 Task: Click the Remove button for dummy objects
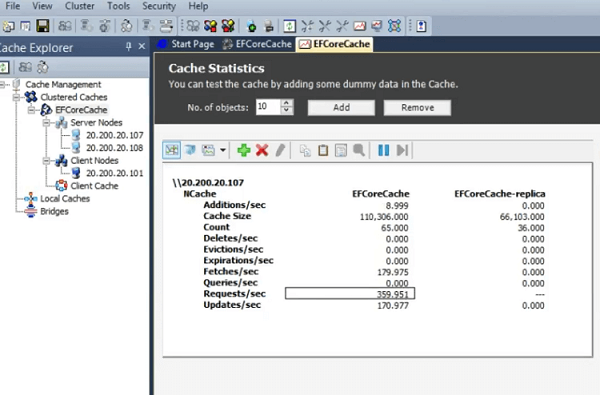417,108
